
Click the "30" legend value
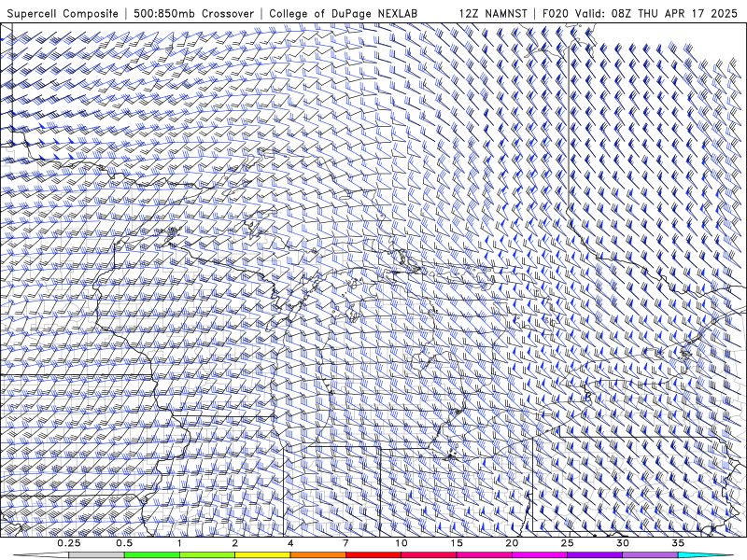point(623,543)
